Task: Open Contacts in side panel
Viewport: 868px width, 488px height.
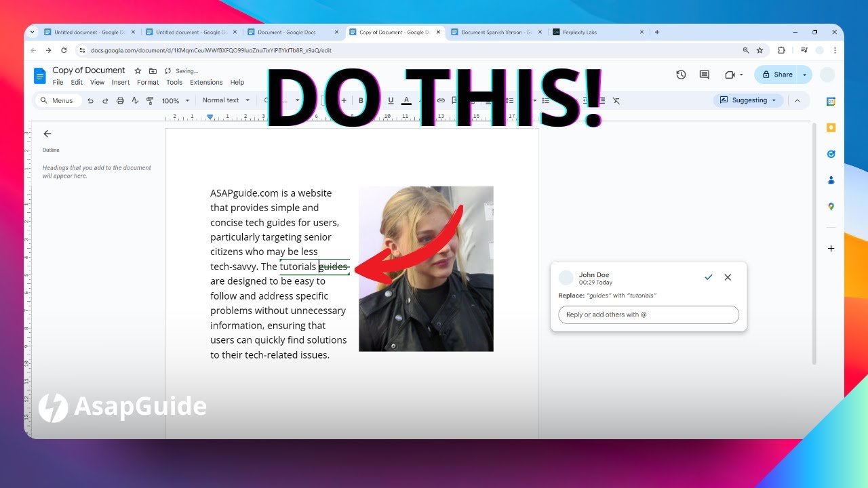Action: click(831, 180)
